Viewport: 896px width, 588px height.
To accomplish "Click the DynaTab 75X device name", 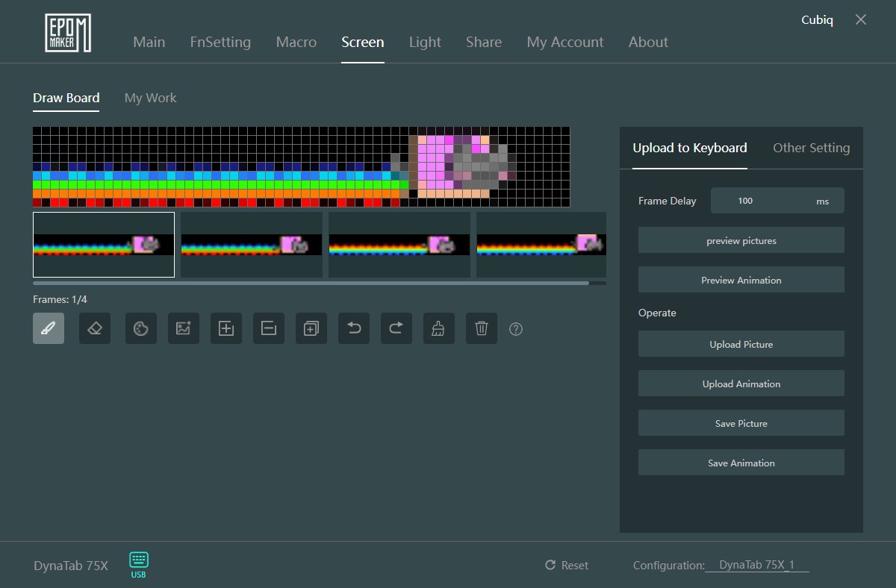I will pyautogui.click(x=71, y=566).
